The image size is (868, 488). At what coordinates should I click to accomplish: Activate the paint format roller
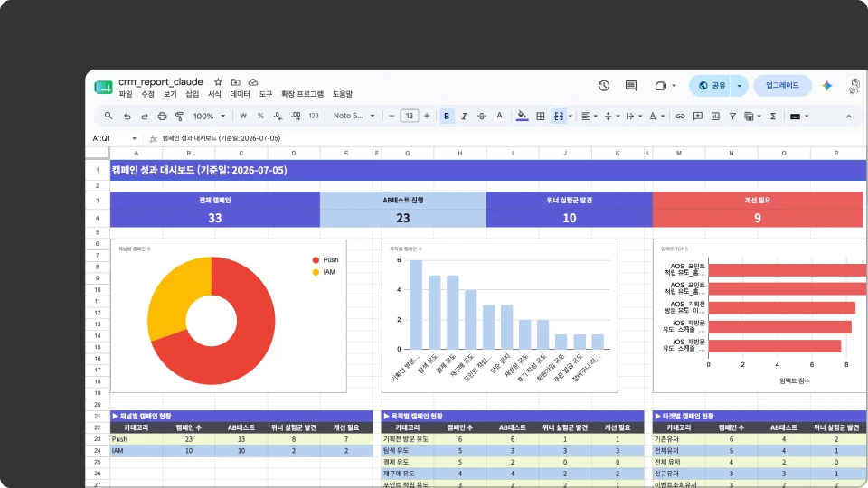179,117
